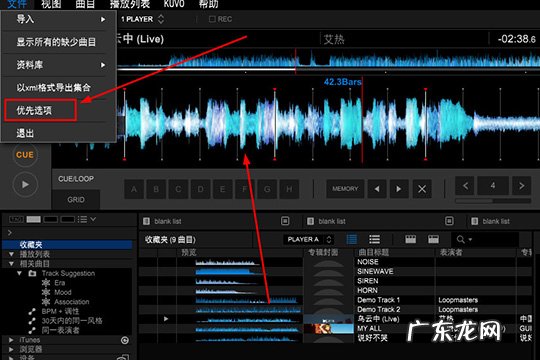Collapse the 播放列表 tree node
The width and height of the screenshot is (540, 360).
click(11, 254)
